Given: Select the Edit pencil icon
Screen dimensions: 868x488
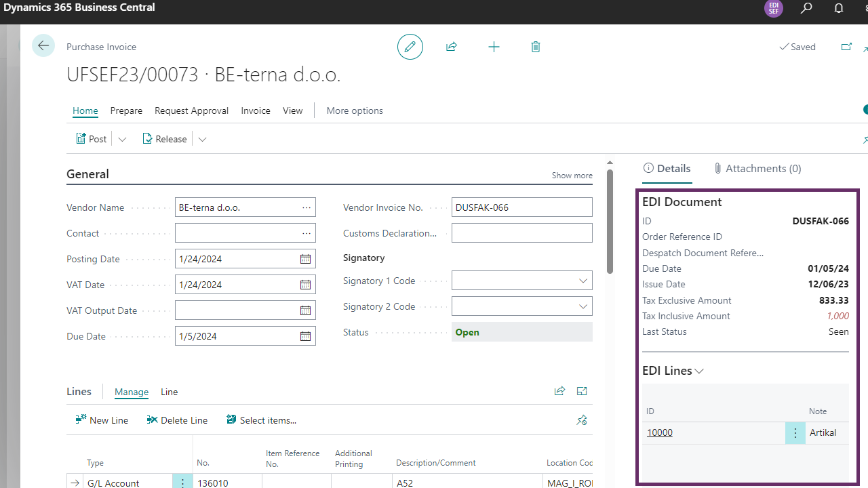Looking at the screenshot, I should 410,46.
